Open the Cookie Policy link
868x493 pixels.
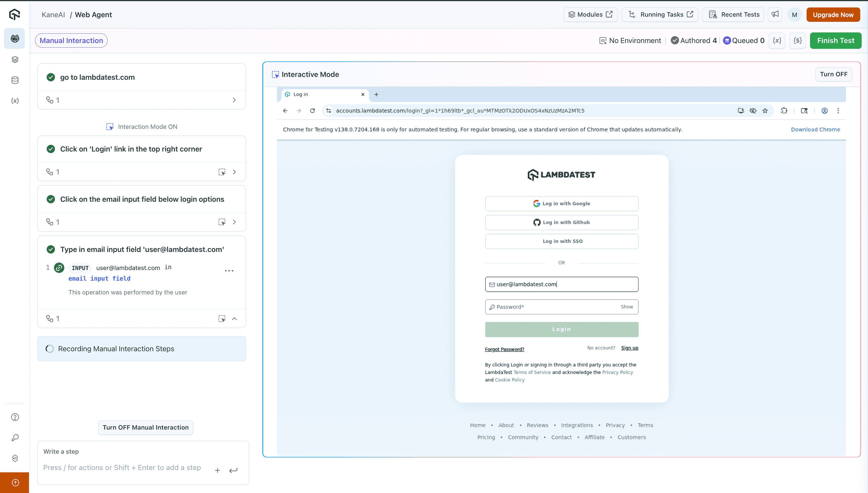510,380
